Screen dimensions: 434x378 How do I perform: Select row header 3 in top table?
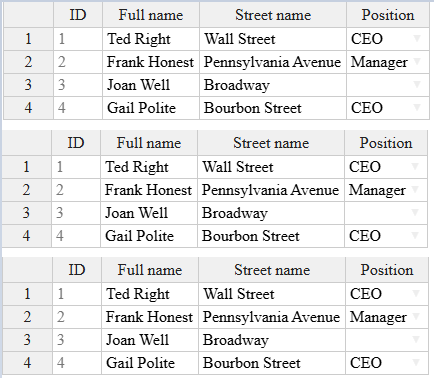pyautogui.click(x=28, y=85)
